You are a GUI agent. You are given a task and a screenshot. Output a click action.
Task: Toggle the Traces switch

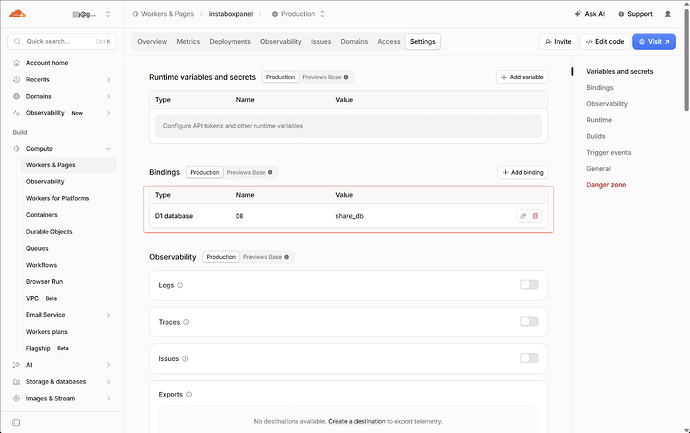tap(529, 321)
